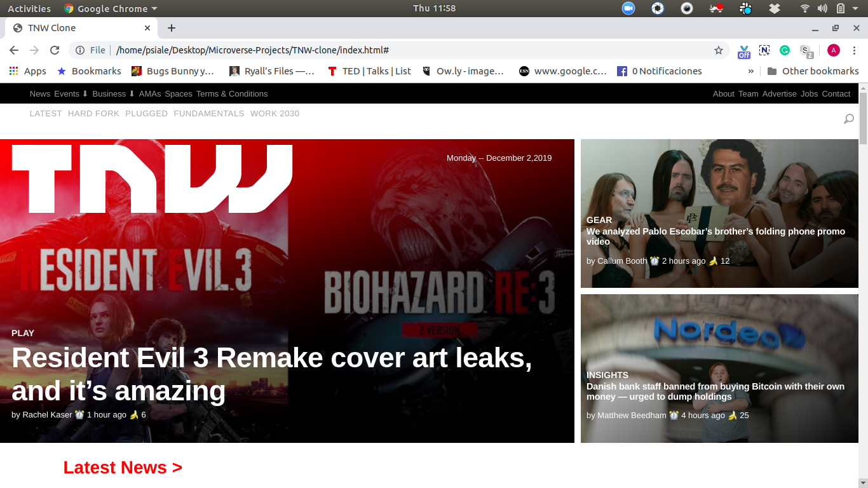Click News in the top black nav
The image size is (868, 488).
pos(40,93)
